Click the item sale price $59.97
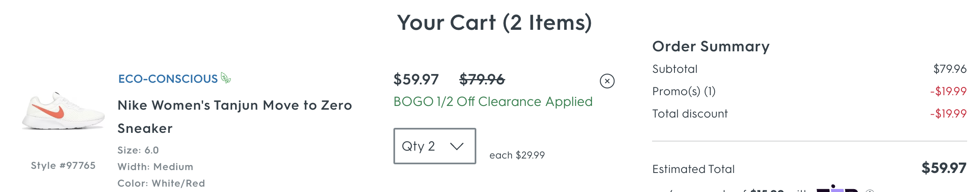This screenshot has width=980, height=192. point(416,79)
